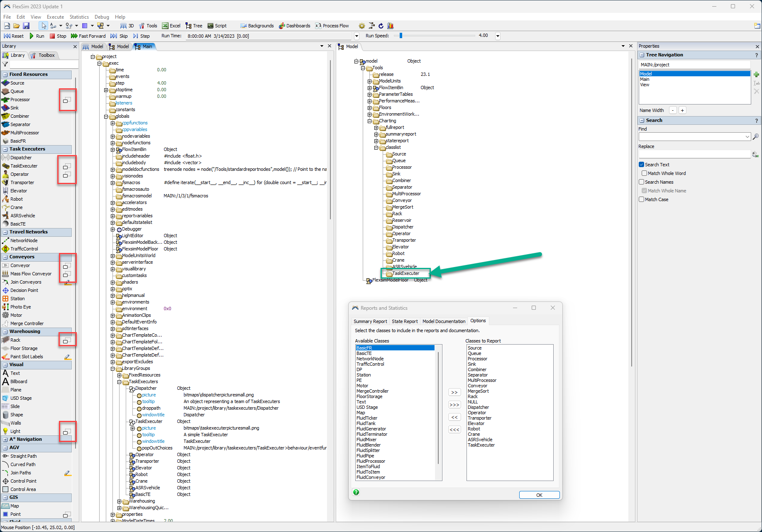This screenshot has height=532, width=762.
Task: Click the Library filter text box
Action: pyautogui.click(x=44, y=64)
